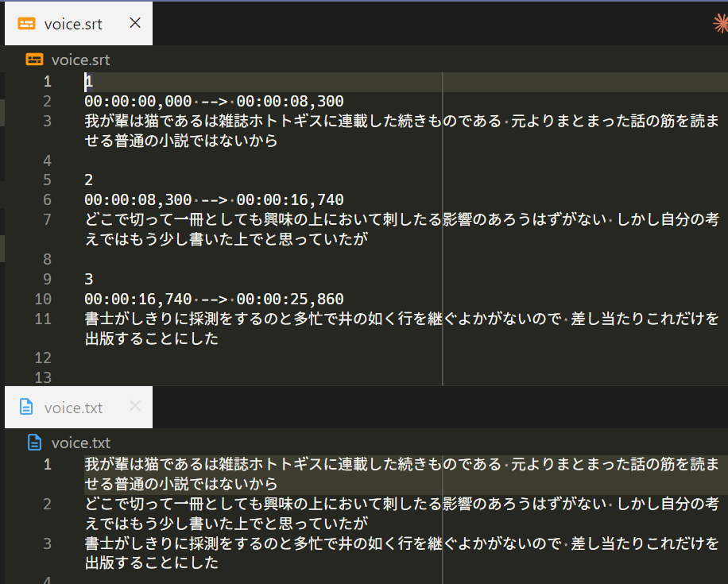728x584 pixels.
Task: Place cursor on timestamp 00:00:16,740 --> 00:00:25,860
Action: click(x=214, y=299)
